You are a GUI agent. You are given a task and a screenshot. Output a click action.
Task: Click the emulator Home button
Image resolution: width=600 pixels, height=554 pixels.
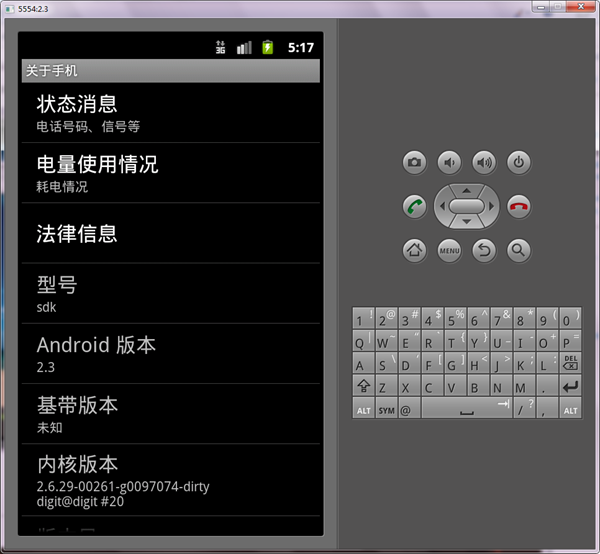pos(414,251)
